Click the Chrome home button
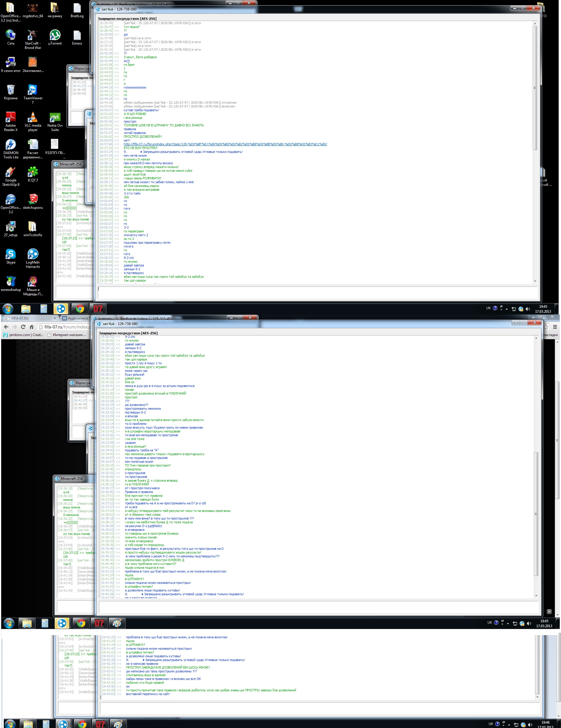 pyautogui.click(x=31, y=327)
